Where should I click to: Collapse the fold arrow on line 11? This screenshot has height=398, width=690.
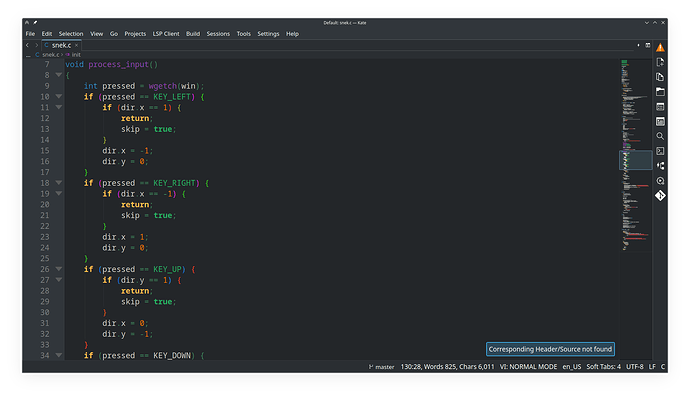(59, 107)
